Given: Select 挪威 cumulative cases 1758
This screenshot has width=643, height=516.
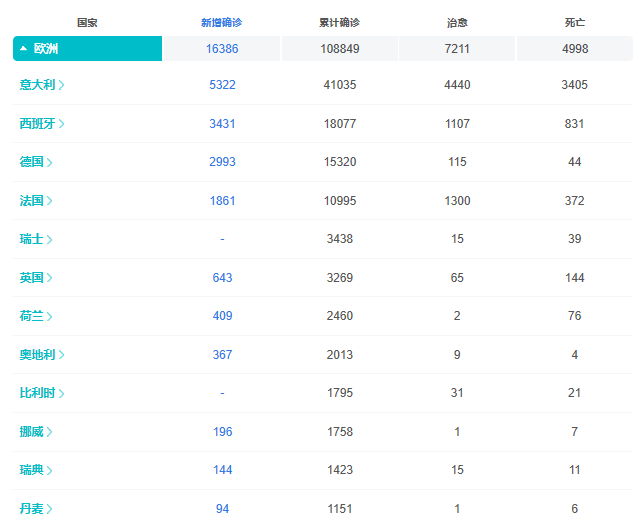Looking at the screenshot, I should pyautogui.click(x=340, y=432).
